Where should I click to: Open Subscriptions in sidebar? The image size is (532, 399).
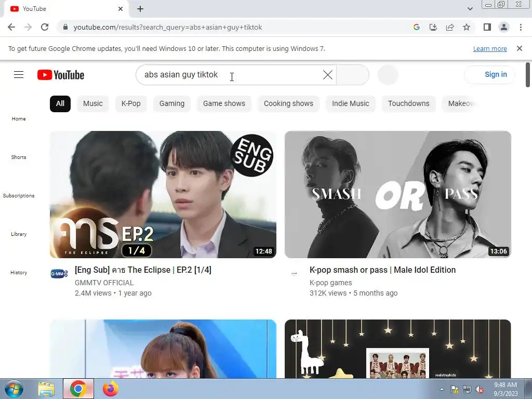(x=19, y=195)
